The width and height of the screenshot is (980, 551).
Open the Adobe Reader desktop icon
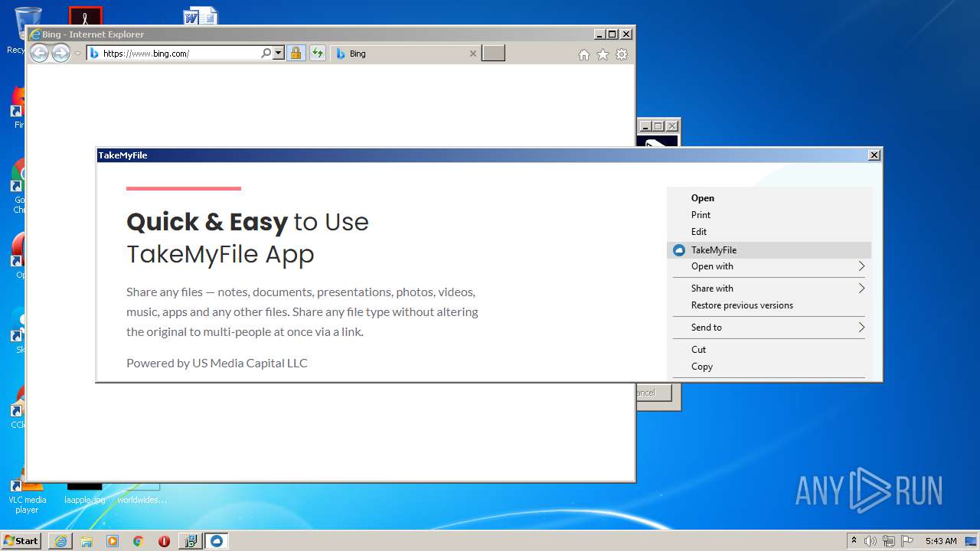pos(85,15)
